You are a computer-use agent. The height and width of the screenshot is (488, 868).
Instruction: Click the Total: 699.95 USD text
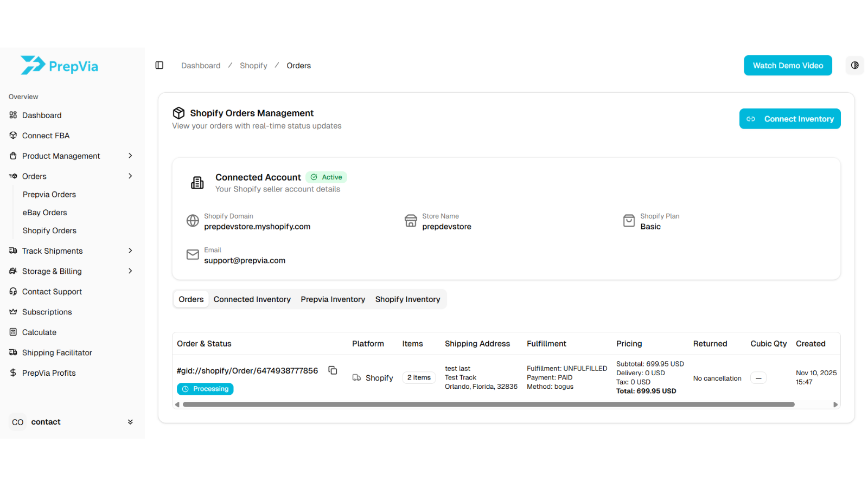[646, 391]
